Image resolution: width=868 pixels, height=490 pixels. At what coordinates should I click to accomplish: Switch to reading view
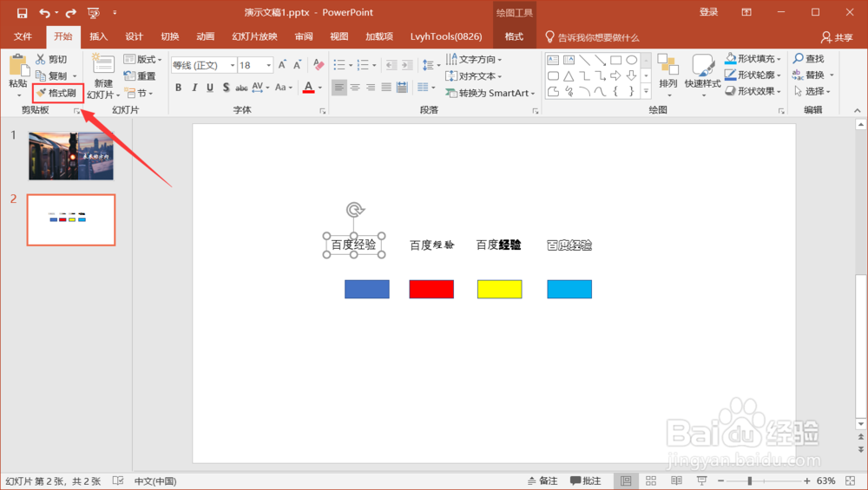point(676,481)
